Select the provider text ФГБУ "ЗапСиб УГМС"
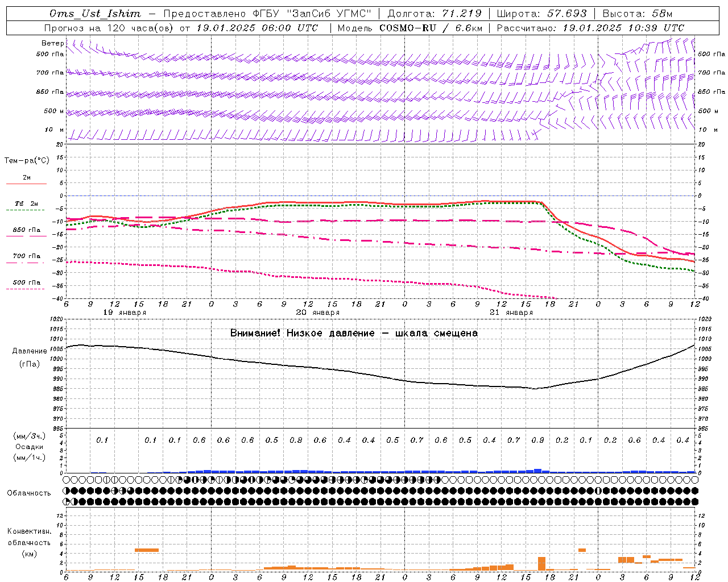This screenshot has height=582, width=728. coord(312,14)
